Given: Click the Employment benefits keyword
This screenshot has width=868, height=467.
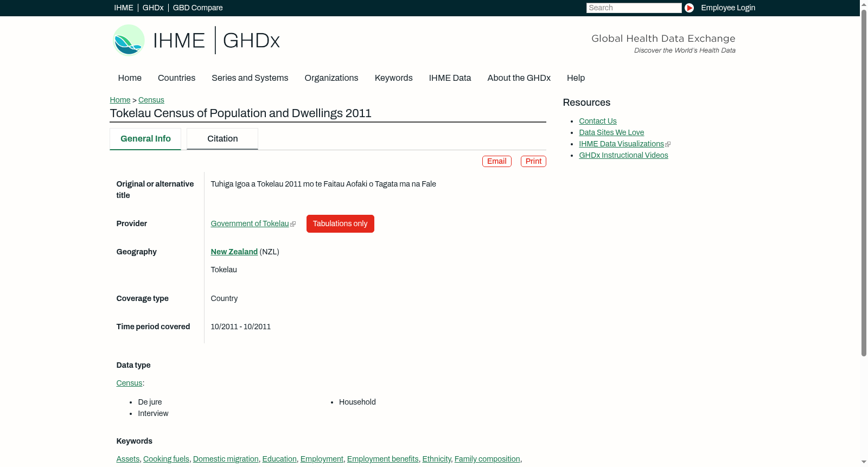Looking at the screenshot, I should point(383,459).
